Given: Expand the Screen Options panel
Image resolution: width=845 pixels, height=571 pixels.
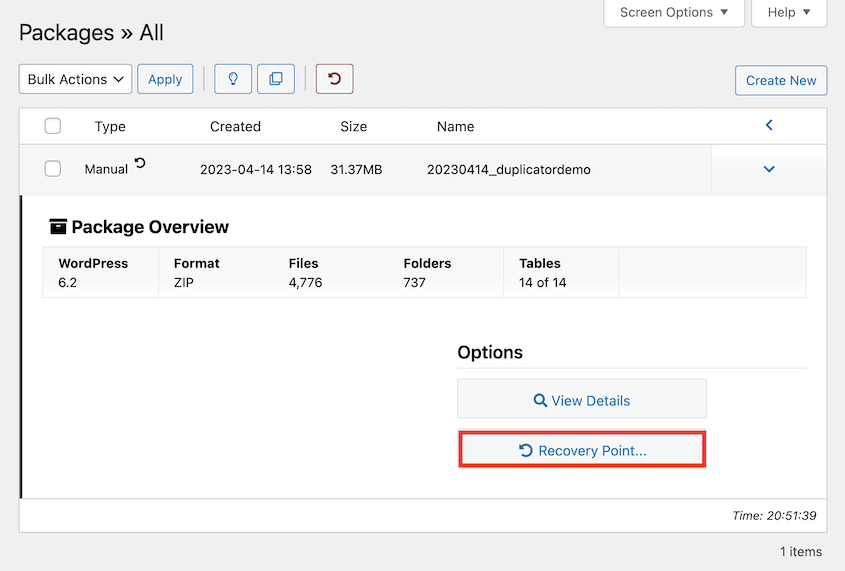Looking at the screenshot, I should tap(674, 13).
